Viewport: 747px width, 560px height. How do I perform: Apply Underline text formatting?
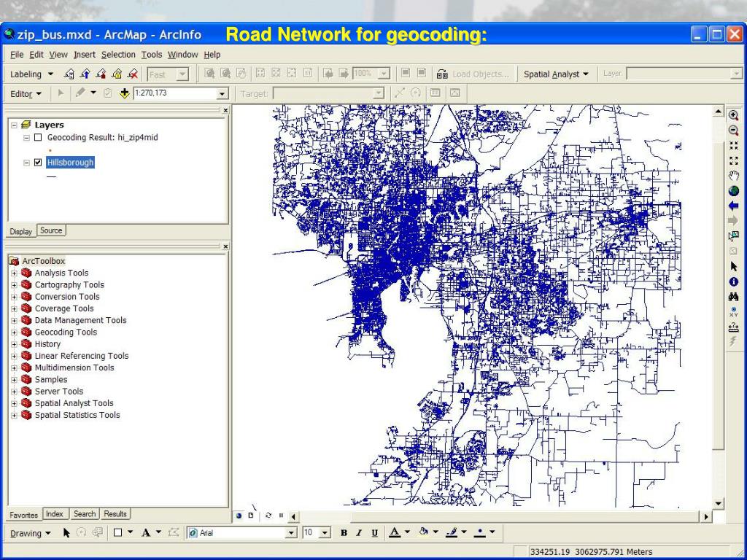coord(375,533)
